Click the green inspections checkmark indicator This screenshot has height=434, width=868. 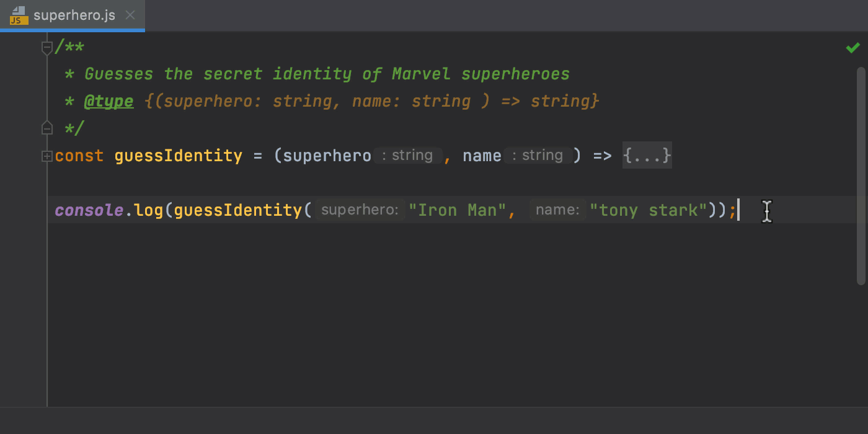pos(852,46)
